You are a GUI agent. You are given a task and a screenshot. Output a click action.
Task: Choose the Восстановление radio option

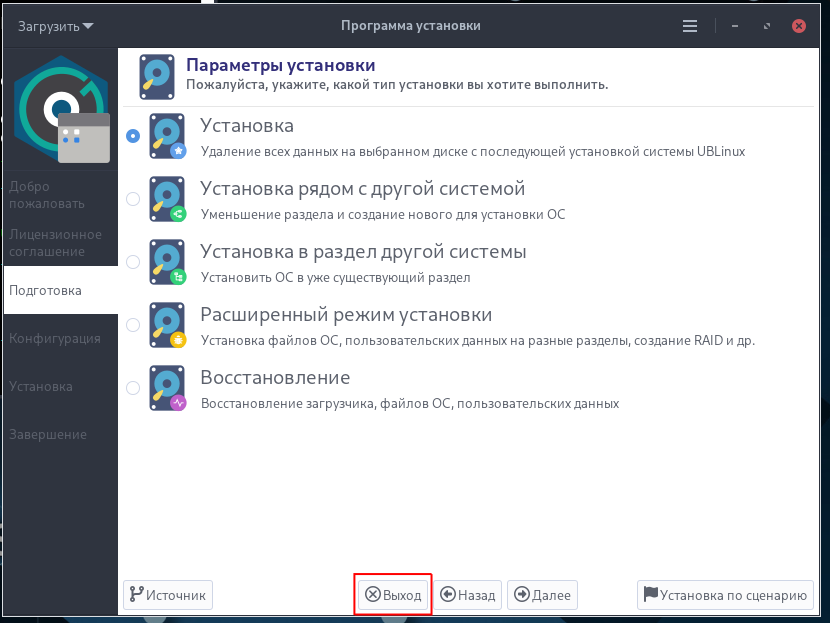click(x=133, y=388)
